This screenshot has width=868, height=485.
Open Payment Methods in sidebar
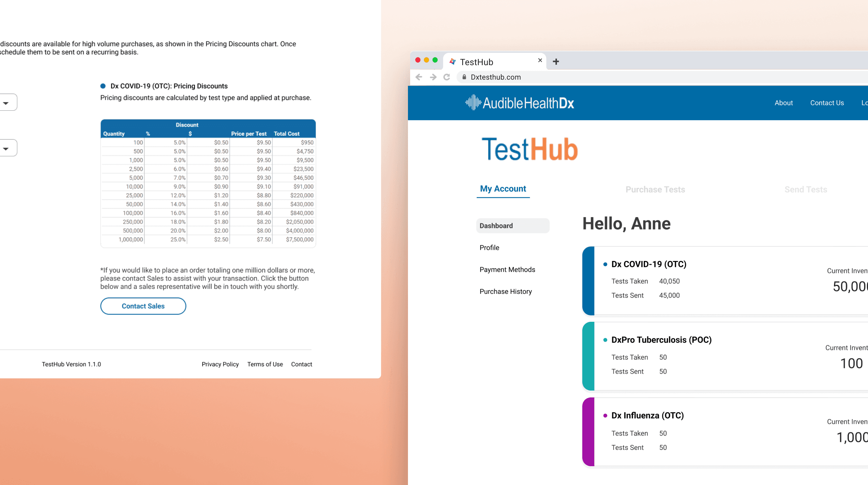click(507, 270)
